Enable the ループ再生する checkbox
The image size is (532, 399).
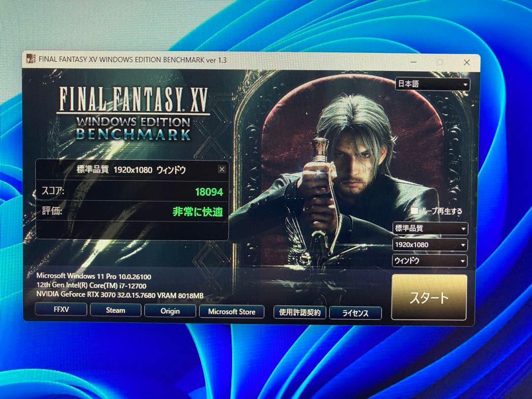tap(415, 211)
